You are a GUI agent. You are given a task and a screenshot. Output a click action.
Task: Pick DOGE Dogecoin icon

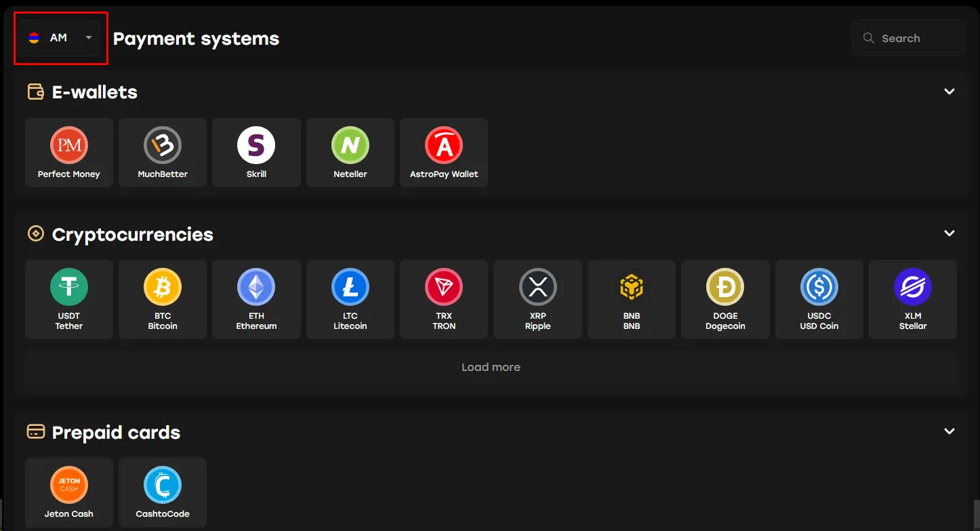point(725,287)
